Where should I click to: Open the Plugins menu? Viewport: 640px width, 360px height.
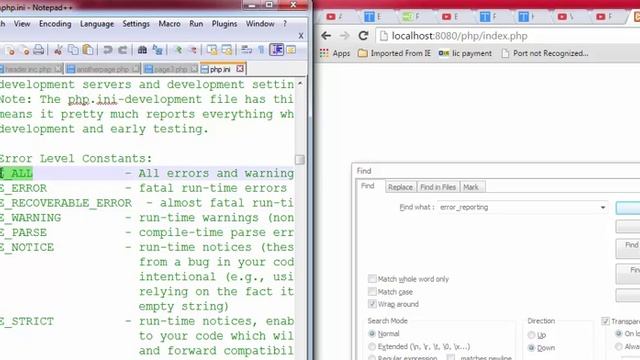tap(224, 24)
